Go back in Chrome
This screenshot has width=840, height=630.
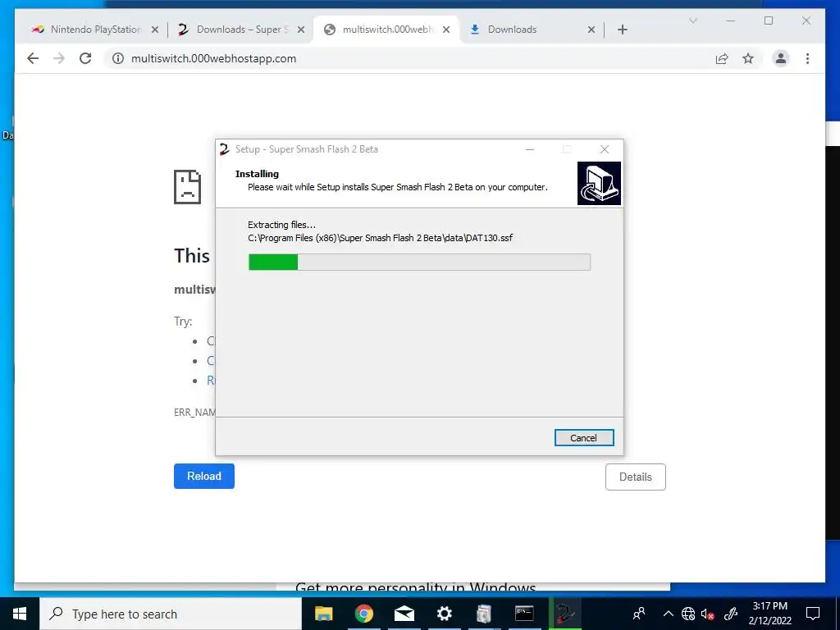pyautogui.click(x=33, y=58)
